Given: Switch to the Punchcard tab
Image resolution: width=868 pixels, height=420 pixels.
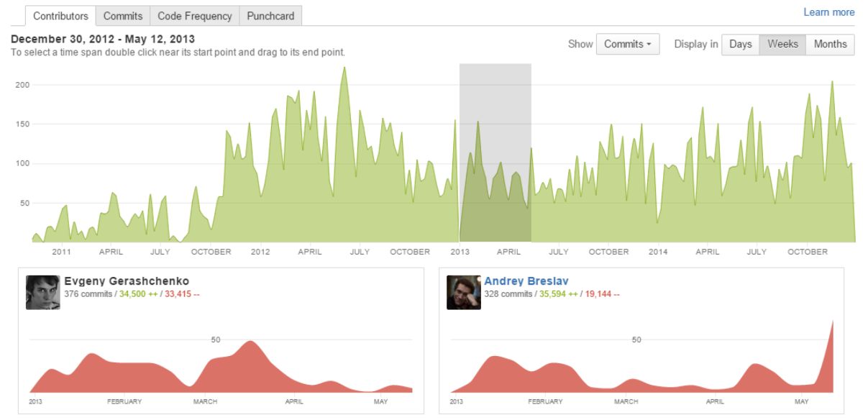Looking at the screenshot, I should coord(270,16).
